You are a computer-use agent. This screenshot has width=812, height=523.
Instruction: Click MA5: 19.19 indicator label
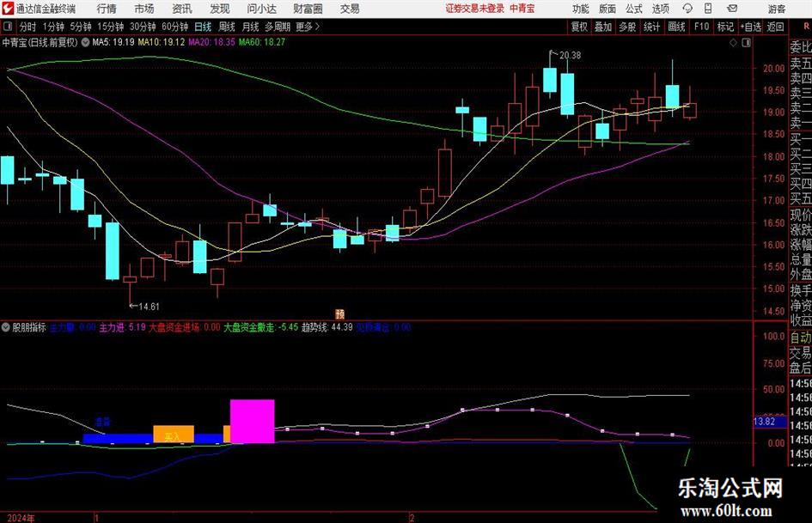113,42
